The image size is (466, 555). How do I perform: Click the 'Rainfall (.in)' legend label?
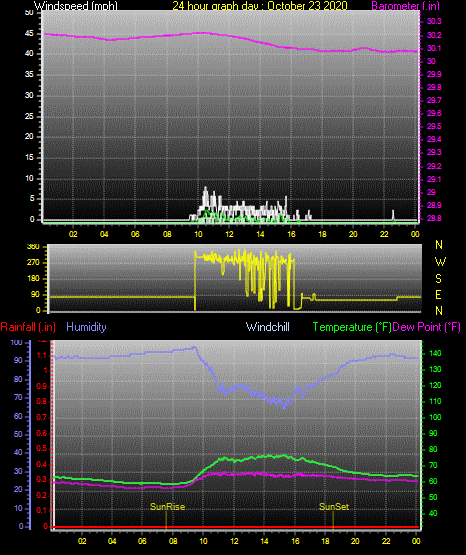coord(28,327)
